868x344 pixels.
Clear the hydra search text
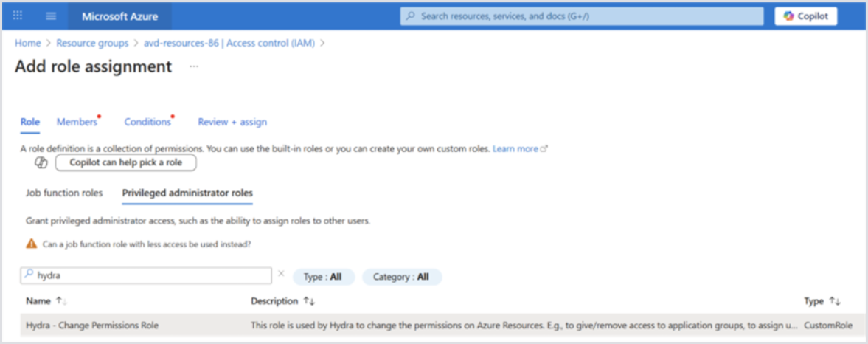coord(281,275)
